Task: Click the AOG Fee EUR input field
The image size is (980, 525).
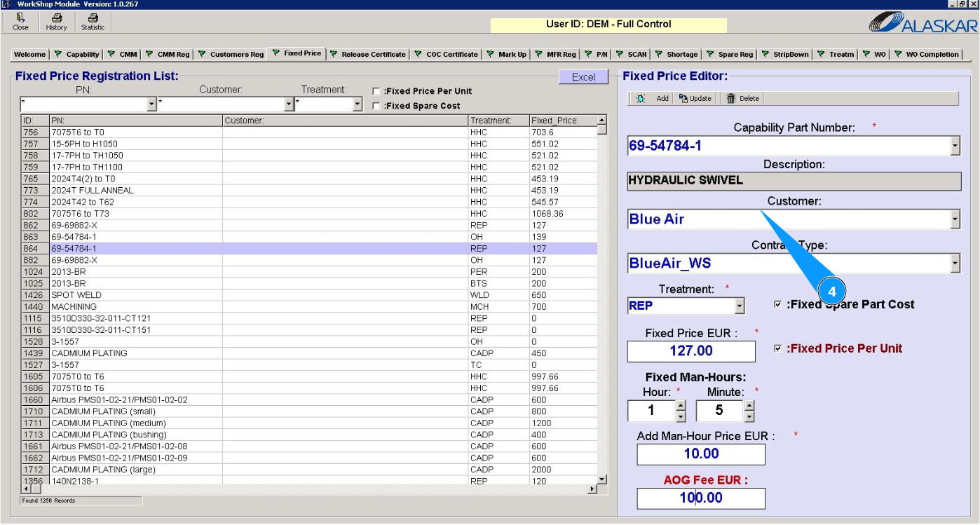Action: pyautogui.click(x=700, y=498)
